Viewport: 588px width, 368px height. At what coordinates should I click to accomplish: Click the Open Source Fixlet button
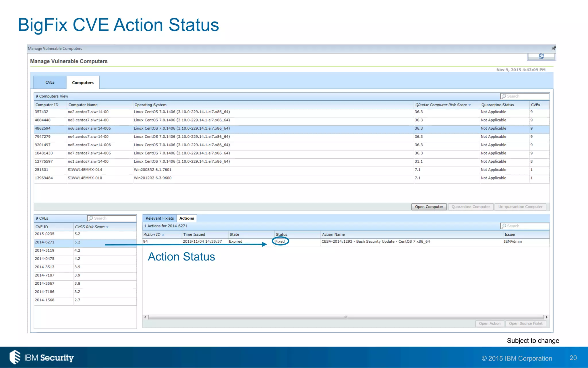(x=526, y=323)
